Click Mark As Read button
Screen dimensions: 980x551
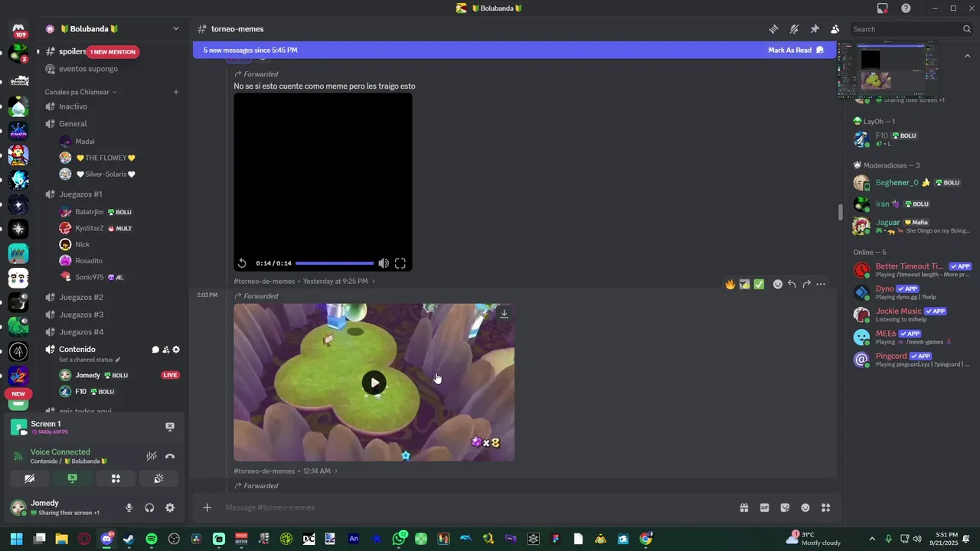click(796, 50)
